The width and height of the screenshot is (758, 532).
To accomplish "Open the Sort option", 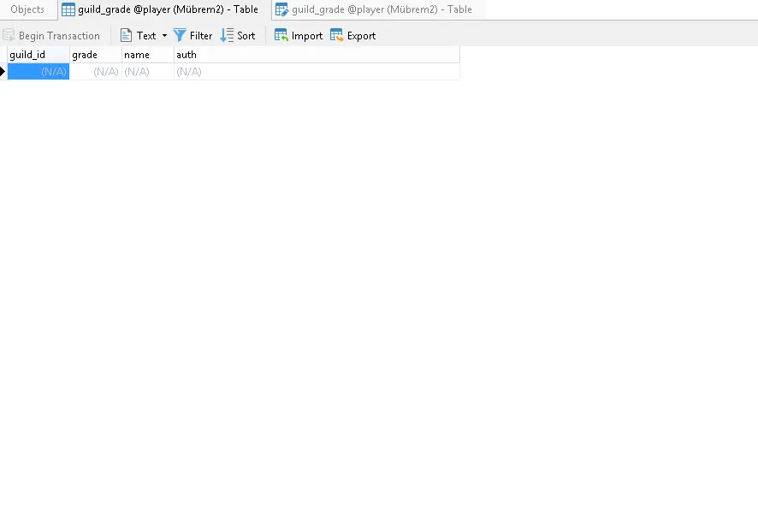I will click(238, 36).
